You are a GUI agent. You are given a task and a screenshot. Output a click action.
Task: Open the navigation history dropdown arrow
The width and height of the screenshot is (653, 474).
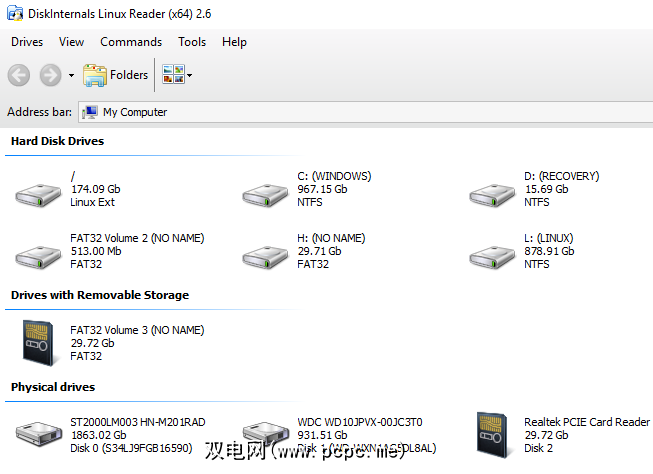pyautogui.click(x=71, y=75)
